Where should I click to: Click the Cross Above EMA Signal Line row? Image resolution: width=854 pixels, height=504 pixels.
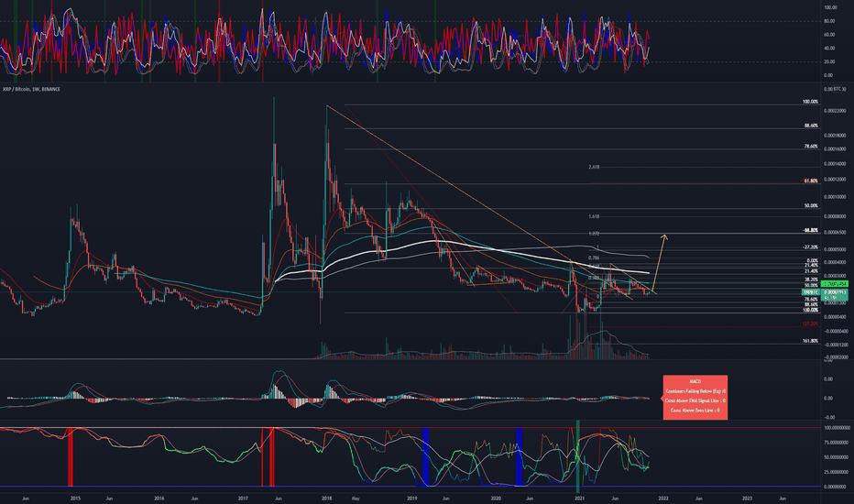tap(695, 400)
